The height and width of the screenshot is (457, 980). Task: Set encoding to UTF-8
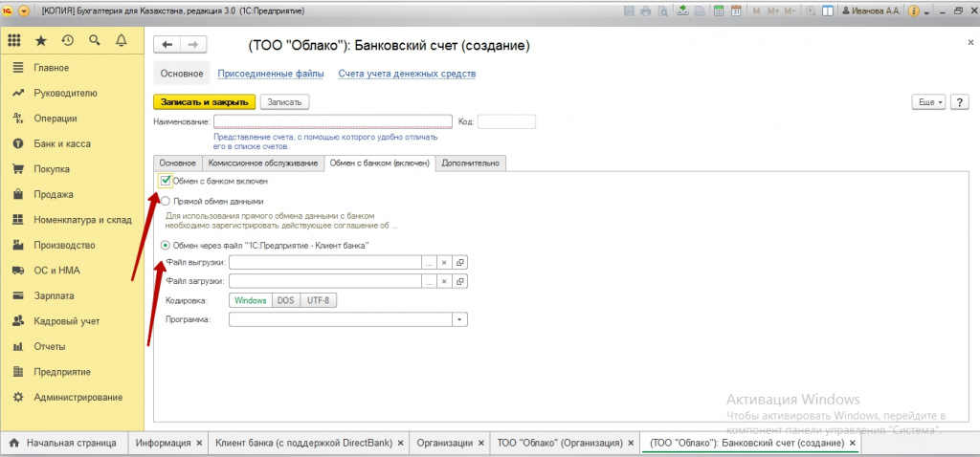tap(318, 300)
